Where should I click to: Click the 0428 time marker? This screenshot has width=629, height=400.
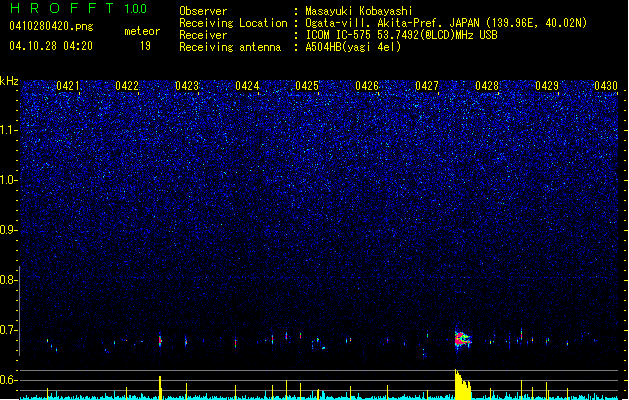[x=487, y=86]
